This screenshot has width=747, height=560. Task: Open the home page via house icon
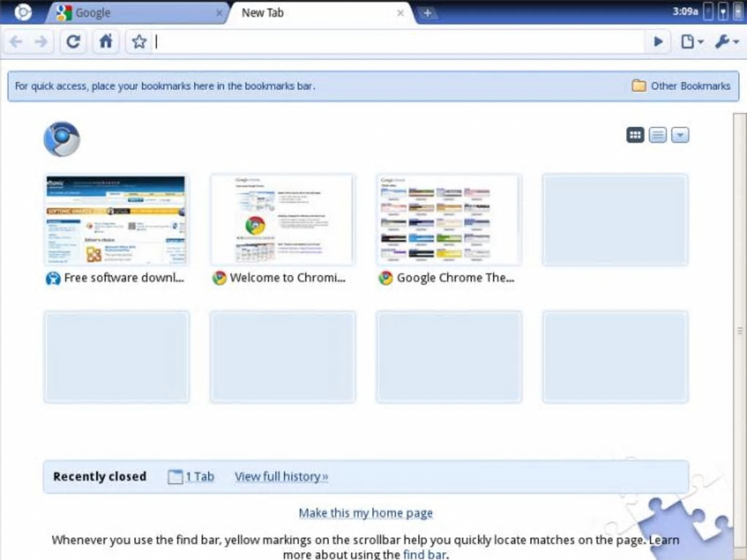[105, 42]
